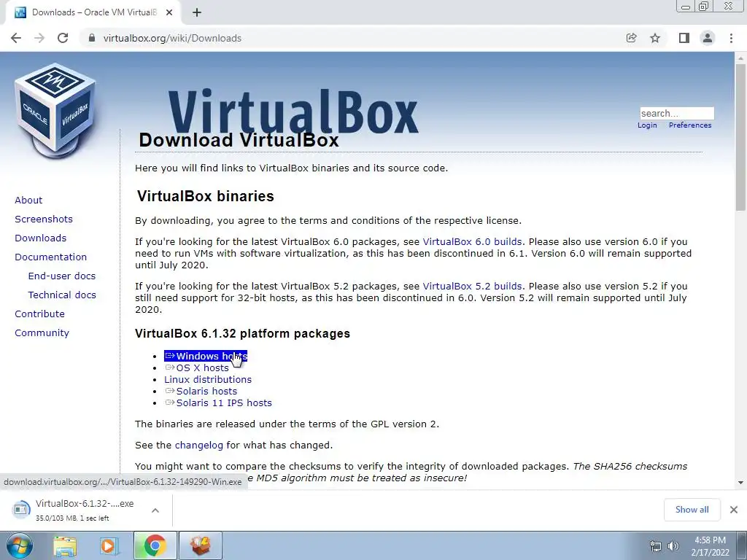Open Community in sidebar
The width and height of the screenshot is (747, 560).
42,333
